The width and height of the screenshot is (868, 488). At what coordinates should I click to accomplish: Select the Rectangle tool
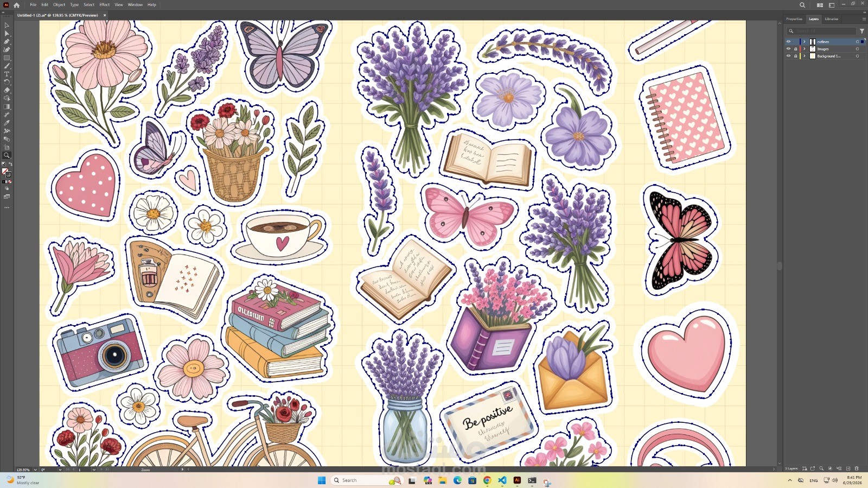tap(7, 58)
